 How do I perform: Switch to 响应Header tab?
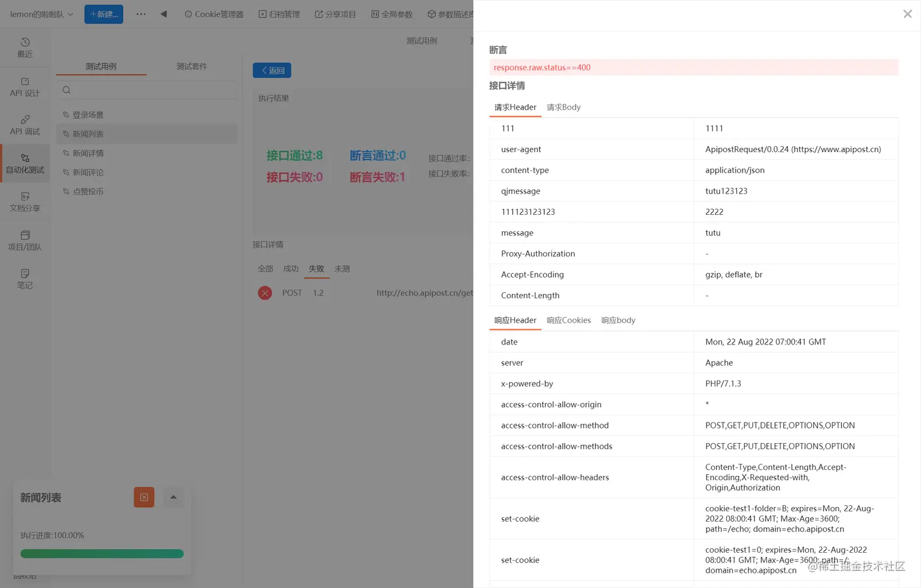coord(515,320)
